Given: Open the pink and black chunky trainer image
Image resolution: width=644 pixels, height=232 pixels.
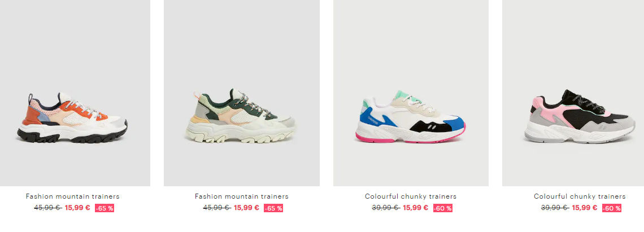Looking at the screenshot, I should [573, 93].
